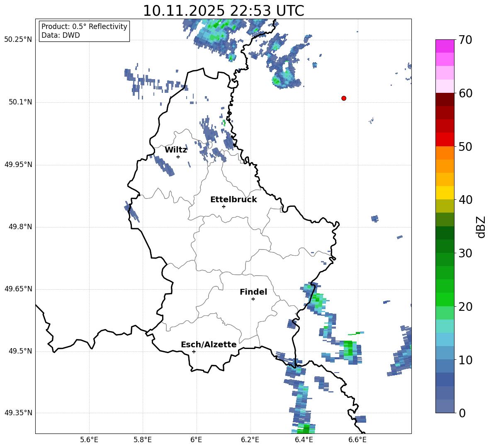Click the Ettelbruck location cross marker
This screenshot has height=448, width=491.
(224, 206)
